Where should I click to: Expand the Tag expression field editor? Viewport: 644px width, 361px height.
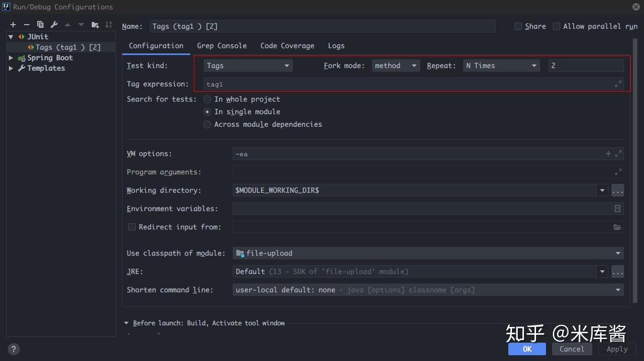(x=619, y=83)
